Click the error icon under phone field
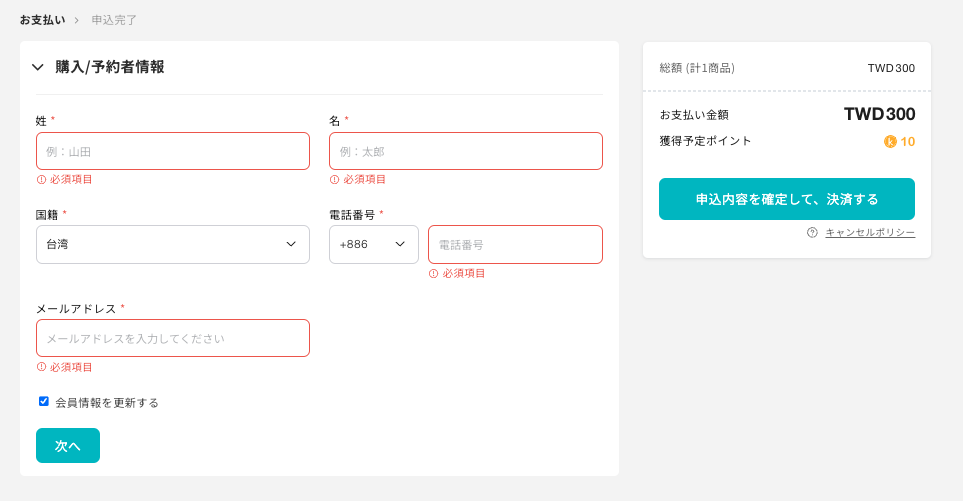963x501 pixels. click(x=434, y=273)
